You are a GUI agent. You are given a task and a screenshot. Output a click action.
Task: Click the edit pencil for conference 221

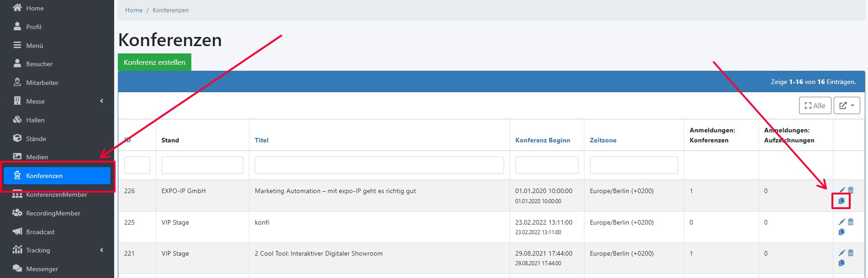pos(842,253)
